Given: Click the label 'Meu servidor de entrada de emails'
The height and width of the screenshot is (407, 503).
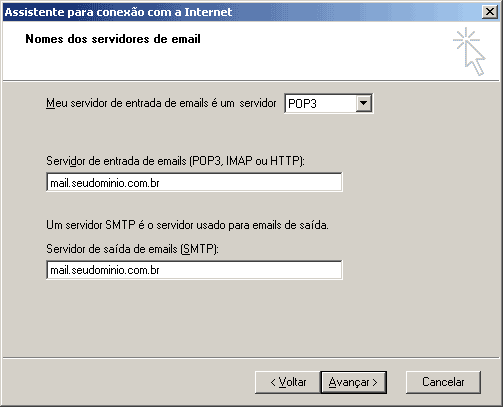Looking at the screenshot, I should click(127, 103).
